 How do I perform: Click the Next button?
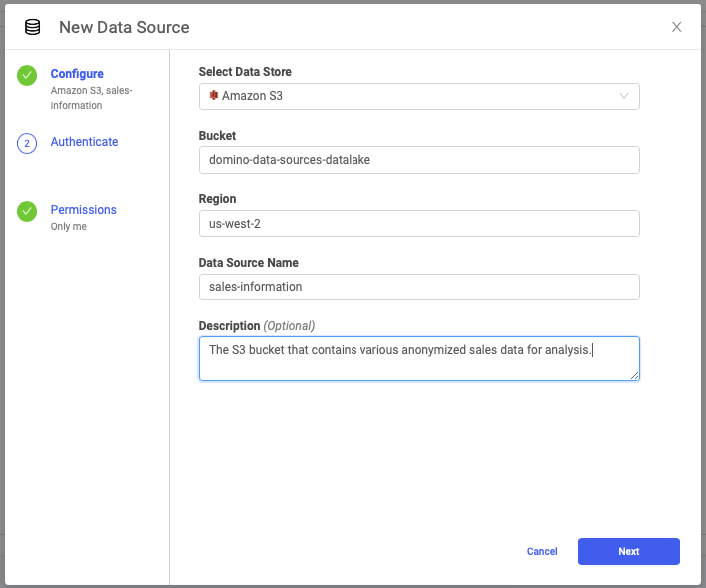[x=628, y=551]
